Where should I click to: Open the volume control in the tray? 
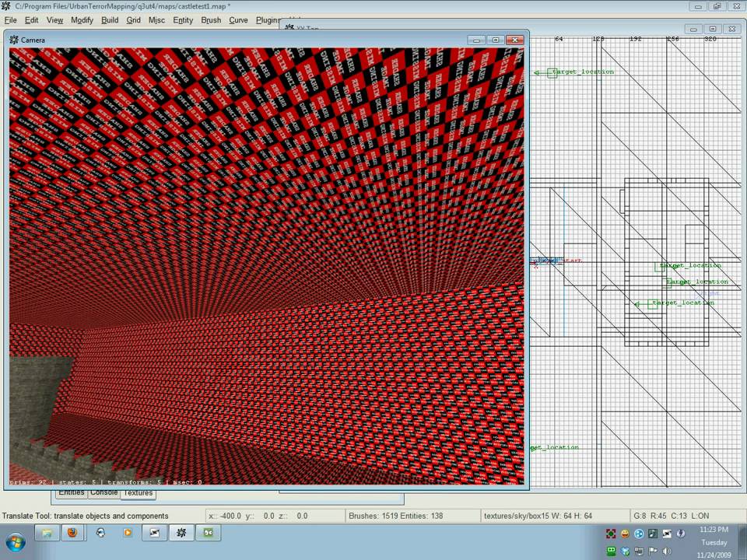[x=667, y=551]
